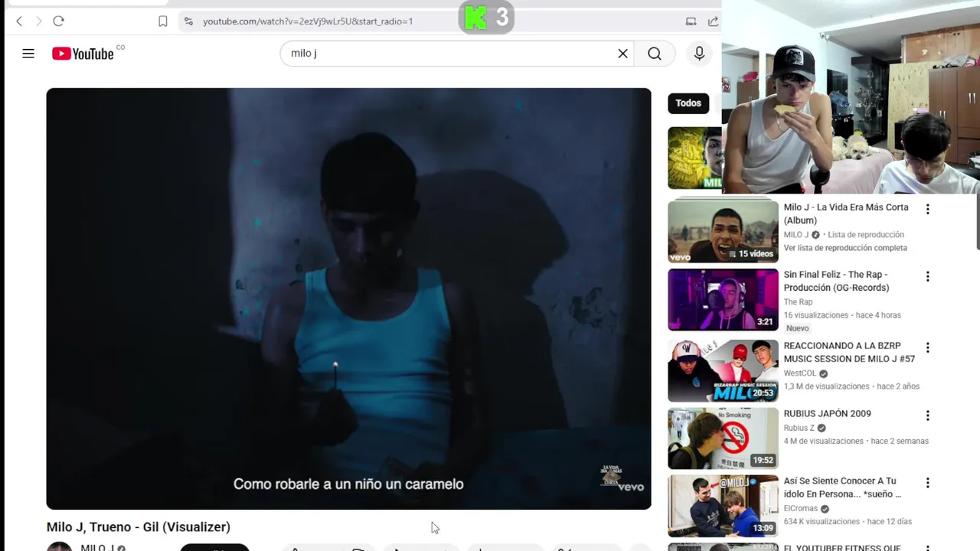This screenshot has width=980, height=551.
Task: Click the browser share icon
Action: point(713,21)
